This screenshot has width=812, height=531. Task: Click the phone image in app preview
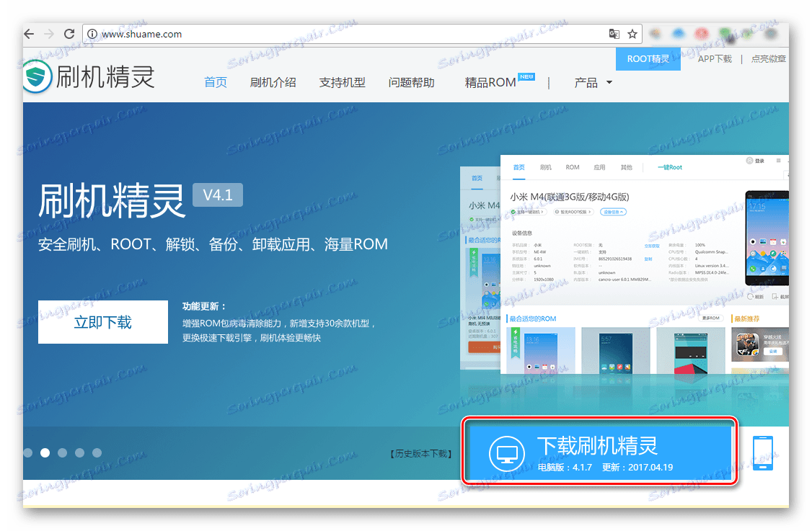767,238
